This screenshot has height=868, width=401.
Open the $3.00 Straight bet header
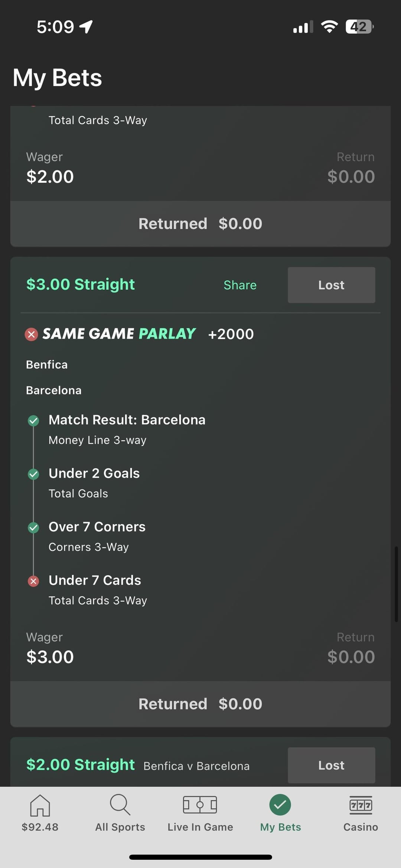[x=81, y=285]
